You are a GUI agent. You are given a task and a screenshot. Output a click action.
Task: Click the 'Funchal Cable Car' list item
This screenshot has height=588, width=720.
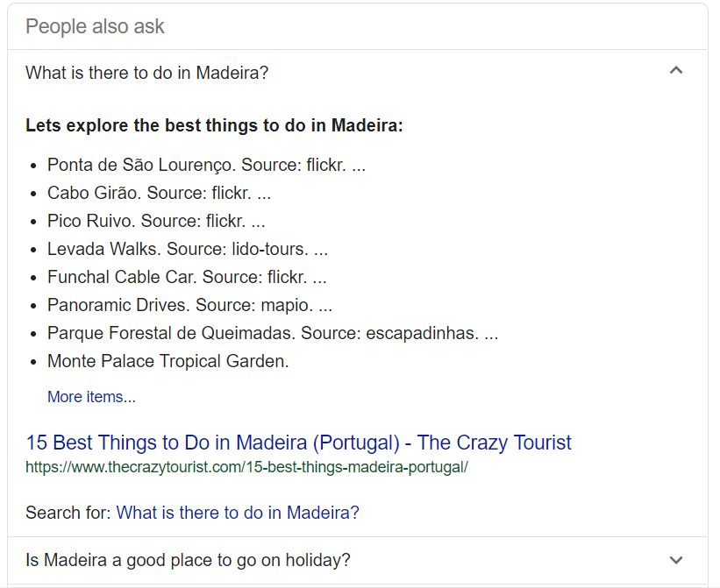(187, 277)
